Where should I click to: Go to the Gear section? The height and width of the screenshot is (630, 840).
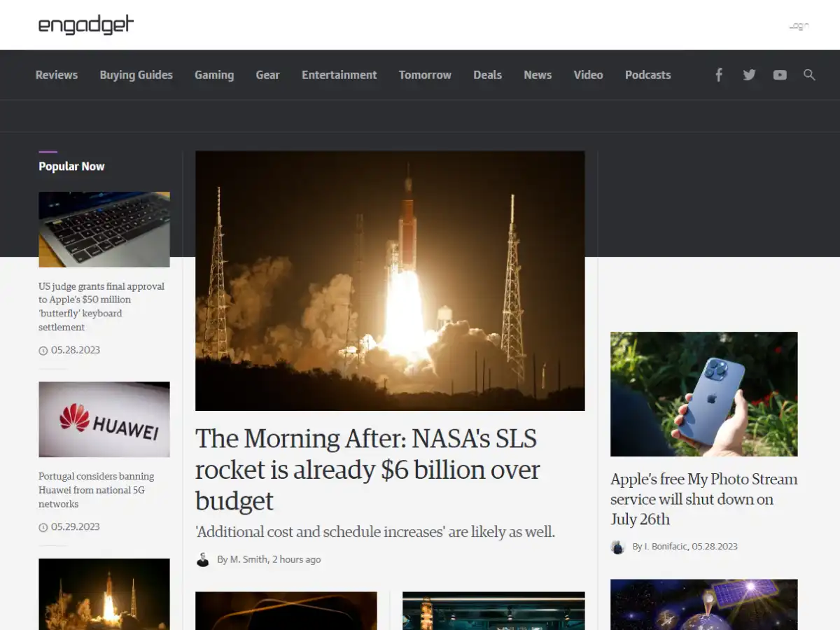[x=267, y=75]
